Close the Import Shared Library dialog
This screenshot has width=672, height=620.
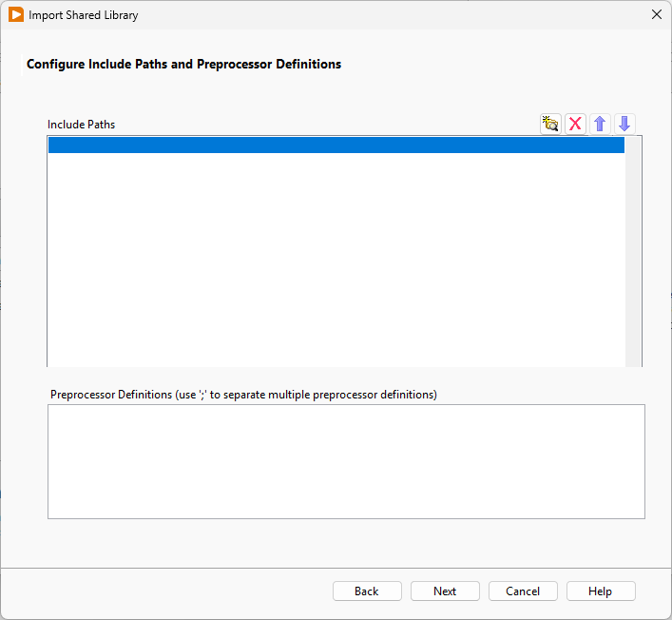pyautogui.click(x=656, y=15)
